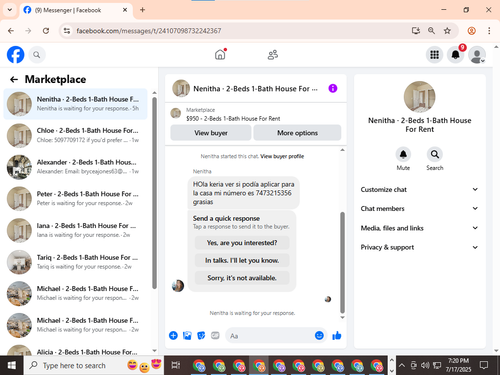The width and height of the screenshot is (500, 375).
Task: Open the taskbar clock showing 7:20 PM
Action: coord(458,365)
